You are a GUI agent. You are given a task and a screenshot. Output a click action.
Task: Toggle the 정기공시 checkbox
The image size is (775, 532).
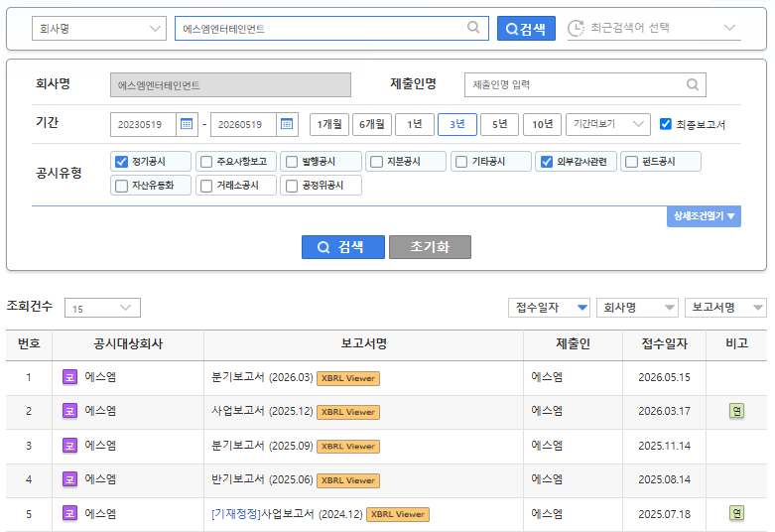click(121, 162)
